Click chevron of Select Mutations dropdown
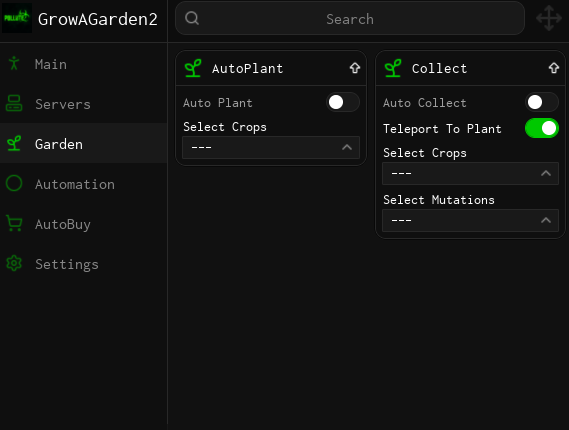Viewport: 569px width, 430px height. 546,220
